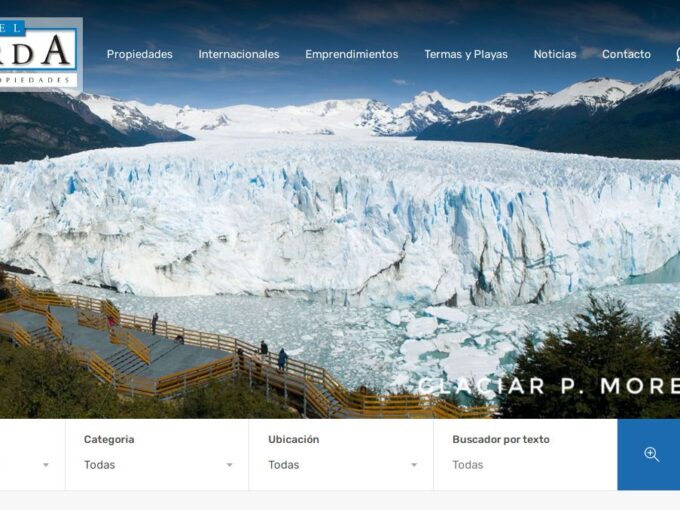Viewport: 680px width, 510px height.
Task: Open the Noticias page link
Action: 555,54
